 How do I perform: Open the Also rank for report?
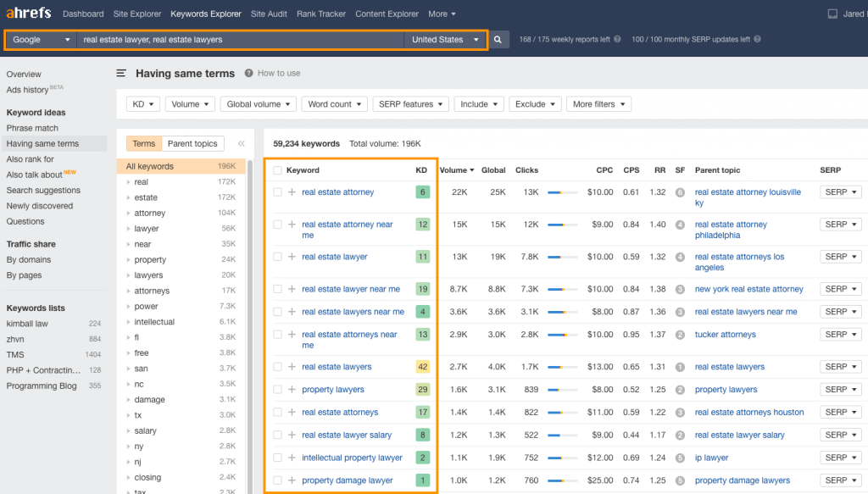(x=30, y=158)
